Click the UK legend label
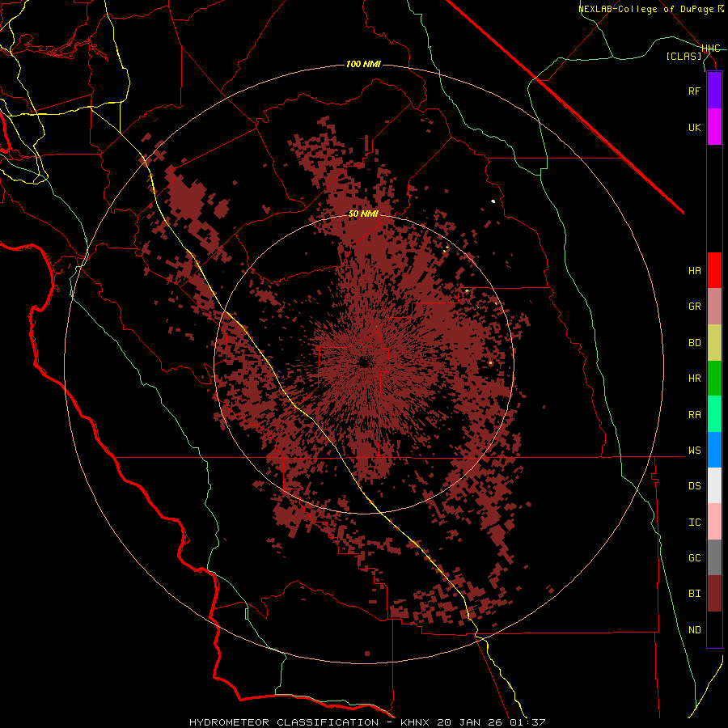 [x=694, y=127]
